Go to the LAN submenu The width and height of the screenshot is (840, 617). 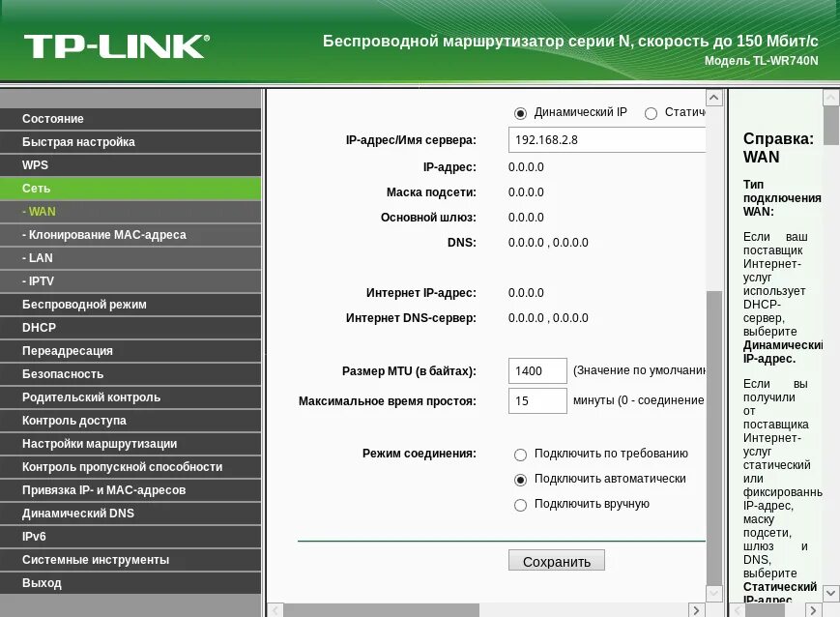(x=130, y=258)
